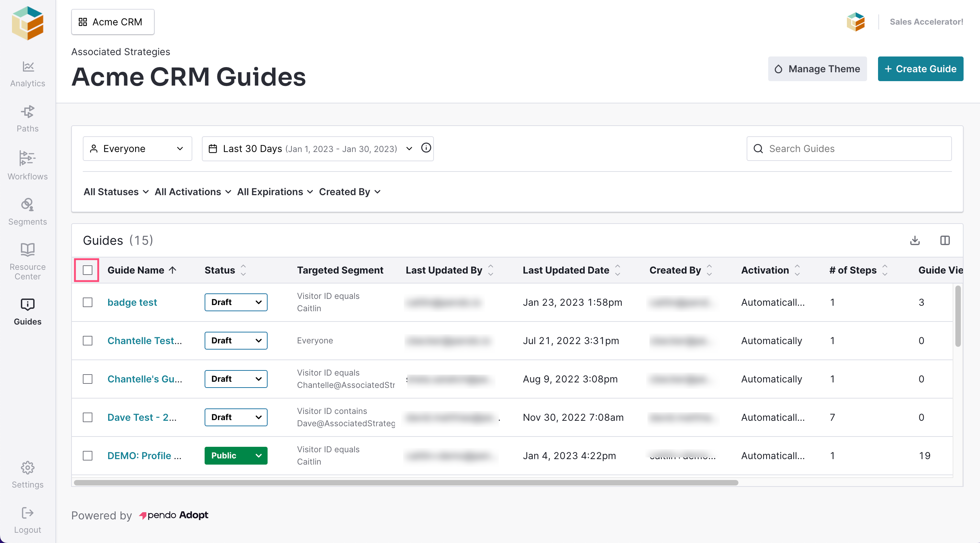Sort the Activation column
This screenshot has height=543, width=980.
point(797,270)
